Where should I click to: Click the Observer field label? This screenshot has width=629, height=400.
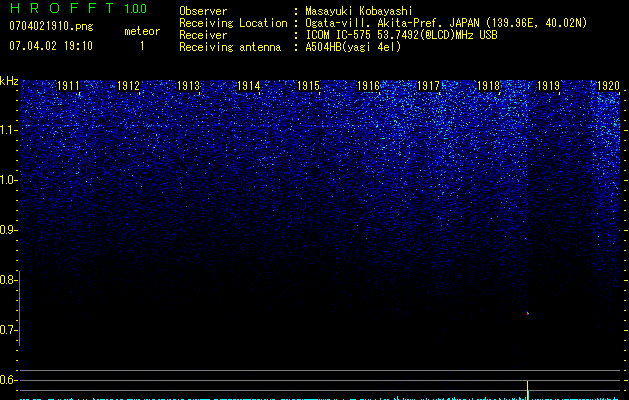tap(203, 11)
